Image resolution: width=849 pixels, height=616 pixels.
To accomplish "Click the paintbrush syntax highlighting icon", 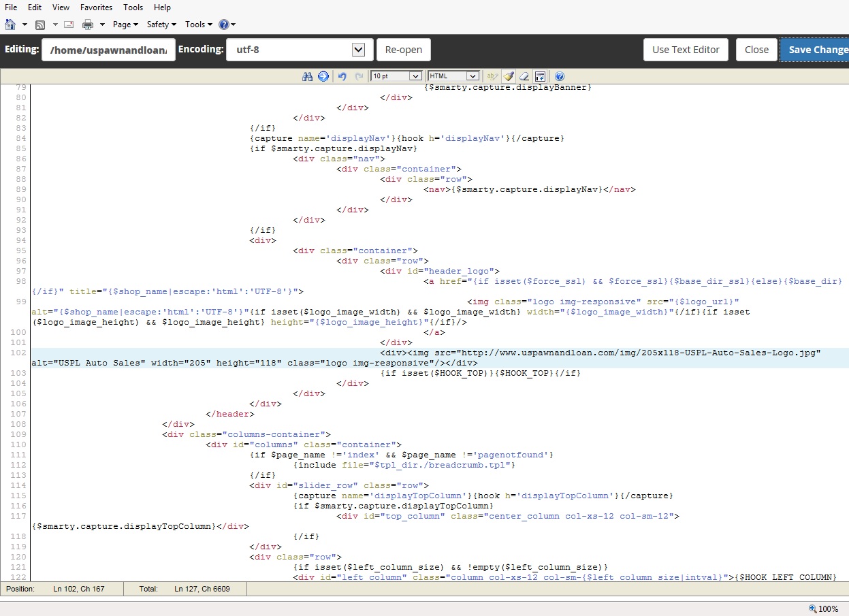I will 509,76.
